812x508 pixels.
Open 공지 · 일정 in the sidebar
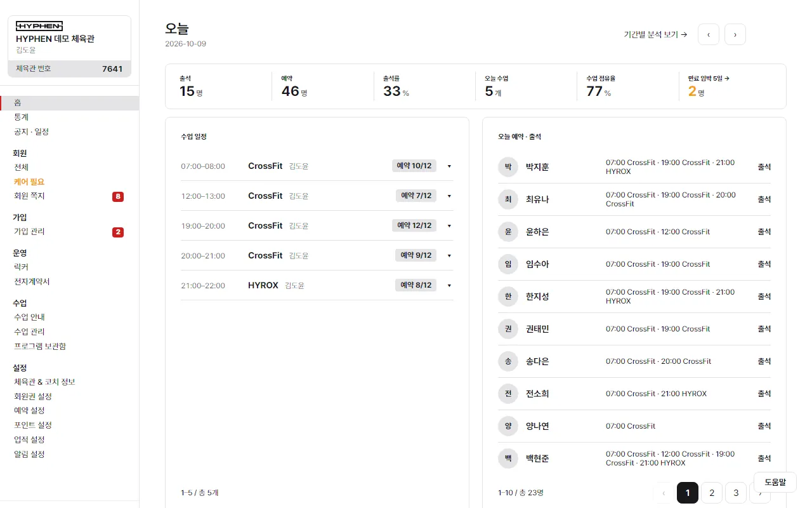69,132
